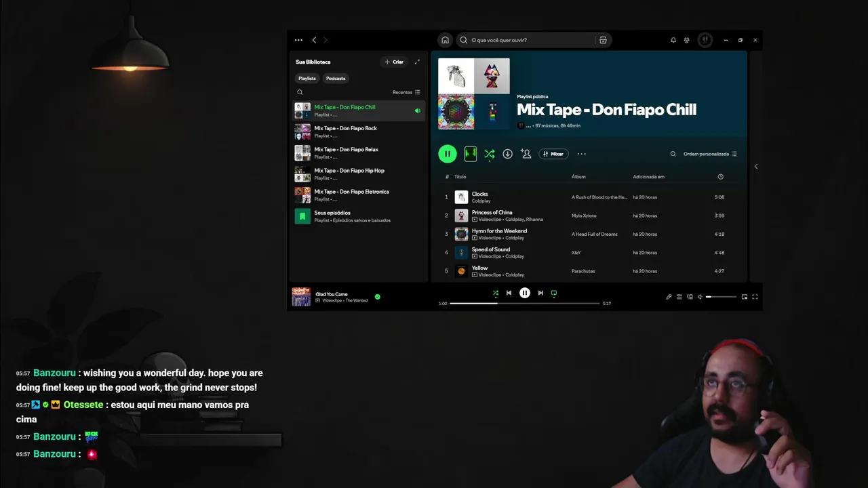
Task: Seek within the song progress bar
Action: [525, 304]
